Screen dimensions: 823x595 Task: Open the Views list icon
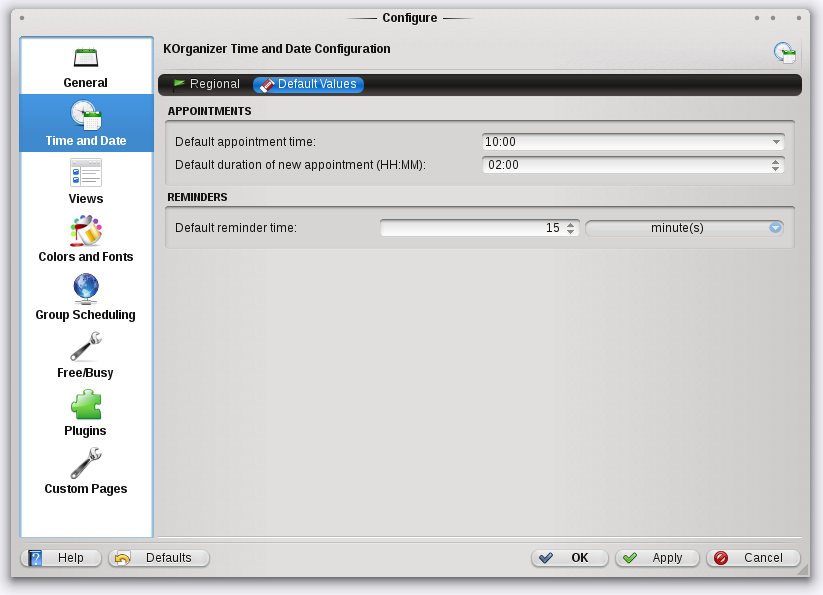pos(86,173)
